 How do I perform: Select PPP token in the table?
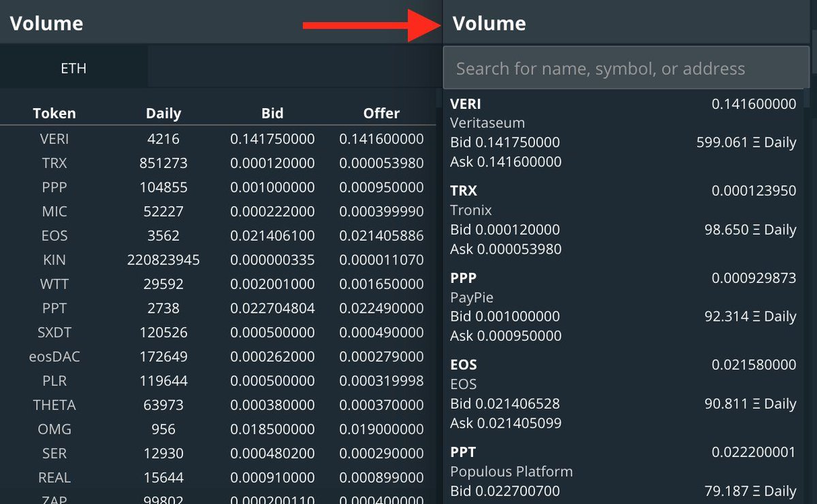tap(54, 187)
